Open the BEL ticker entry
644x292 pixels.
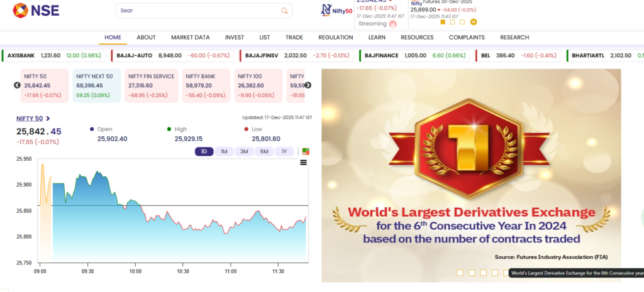coord(518,55)
